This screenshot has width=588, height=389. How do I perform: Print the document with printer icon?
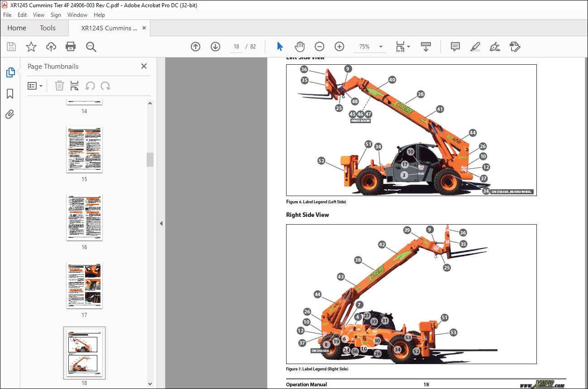(x=71, y=47)
